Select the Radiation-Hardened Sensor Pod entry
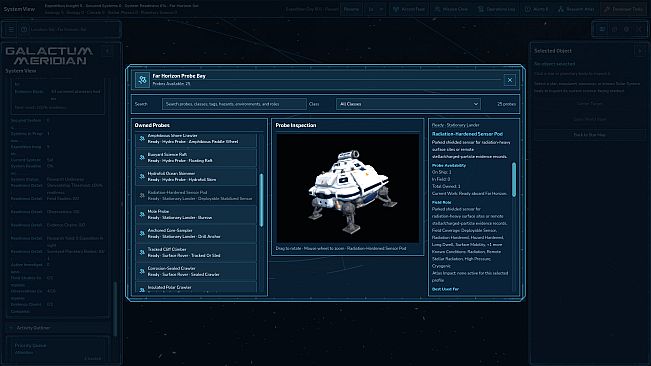This screenshot has width=651, height=366. click(x=196, y=195)
